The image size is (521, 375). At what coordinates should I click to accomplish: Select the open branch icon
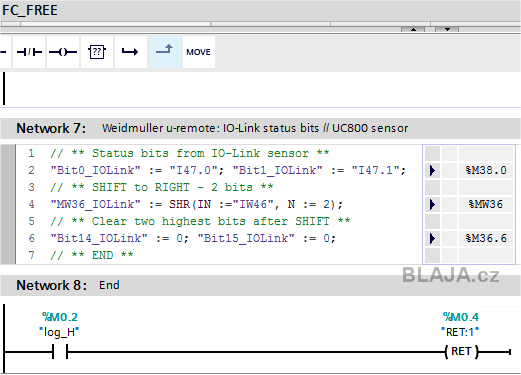tap(130, 52)
